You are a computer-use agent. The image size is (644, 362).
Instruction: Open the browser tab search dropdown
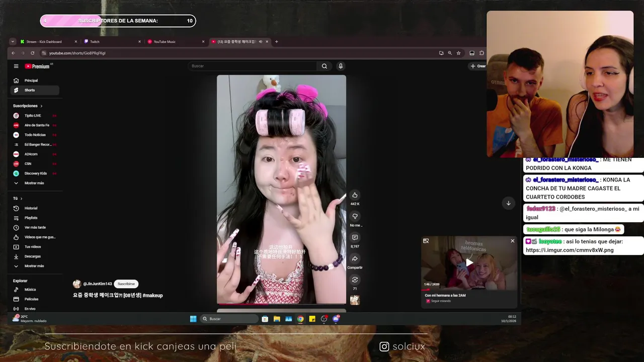(x=13, y=42)
